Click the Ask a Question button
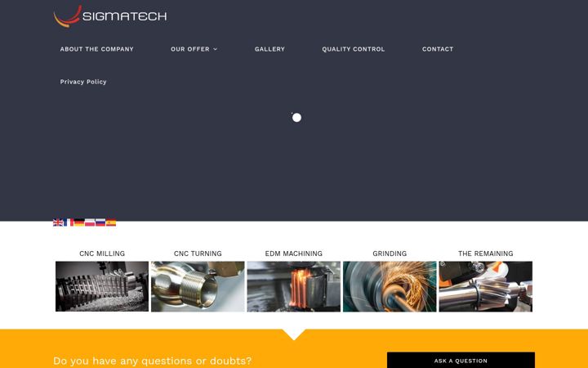Viewport: 588px width, 368px height. pyautogui.click(x=461, y=361)
